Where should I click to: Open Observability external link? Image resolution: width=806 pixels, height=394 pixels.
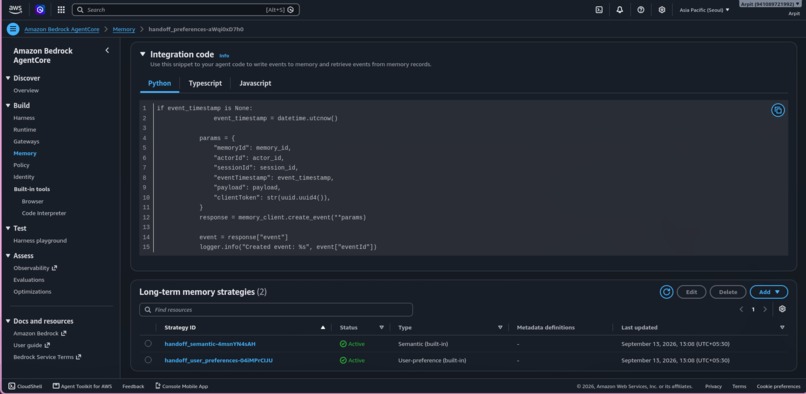coord(35,268)
